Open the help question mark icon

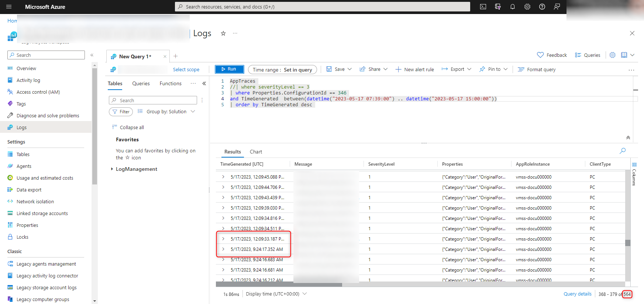click(x=542, y=7)
